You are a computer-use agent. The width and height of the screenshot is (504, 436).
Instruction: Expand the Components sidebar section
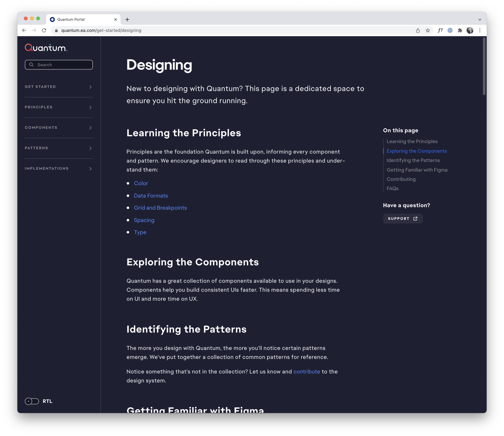(x=58, y=128)
